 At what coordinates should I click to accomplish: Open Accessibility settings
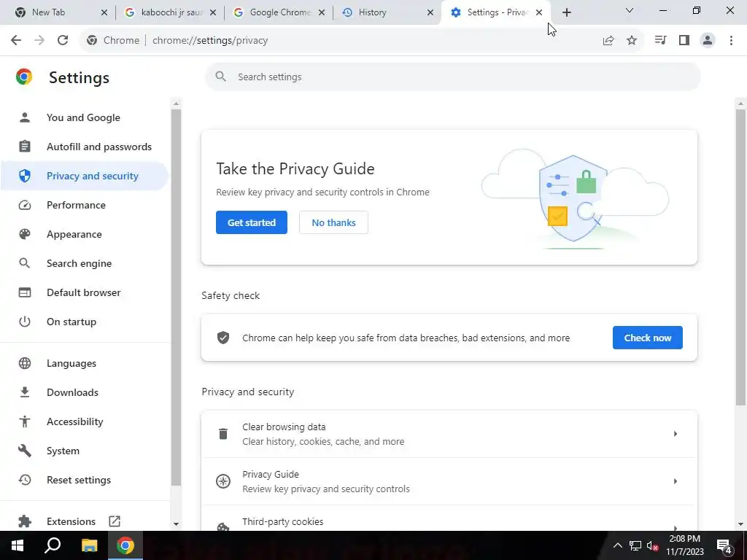point(84,421)
